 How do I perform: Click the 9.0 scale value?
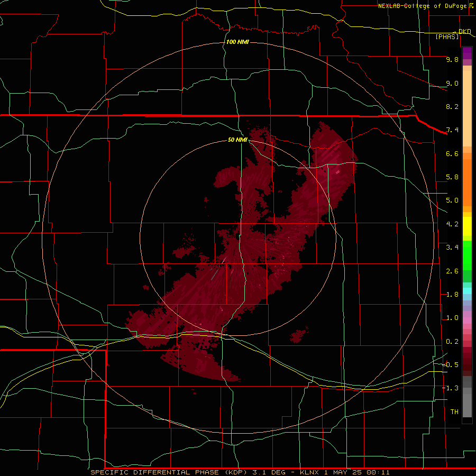tap(452, 83)
